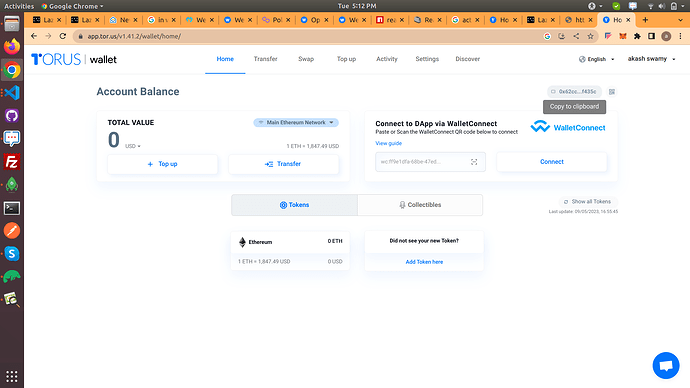
Task: Click the clock Tue 5:12 PM
Action: click(x=357, y=6)
